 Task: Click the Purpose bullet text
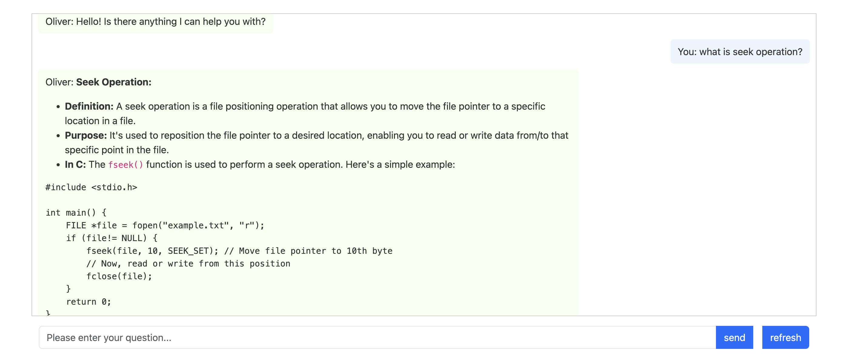coord(316,143)
